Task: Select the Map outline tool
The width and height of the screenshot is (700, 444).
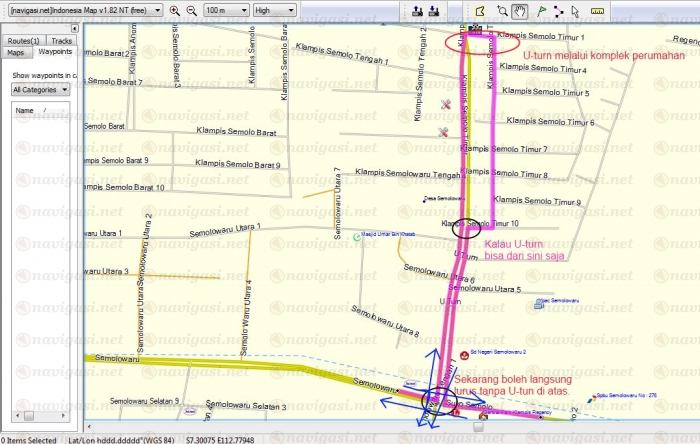Action: click(478, 10)
